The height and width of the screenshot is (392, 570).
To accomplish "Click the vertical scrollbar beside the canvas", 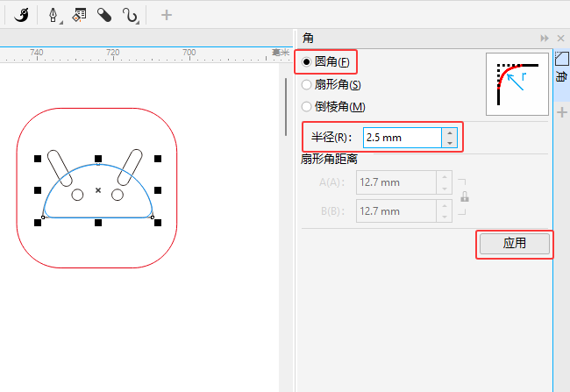I will click(286, 107).
